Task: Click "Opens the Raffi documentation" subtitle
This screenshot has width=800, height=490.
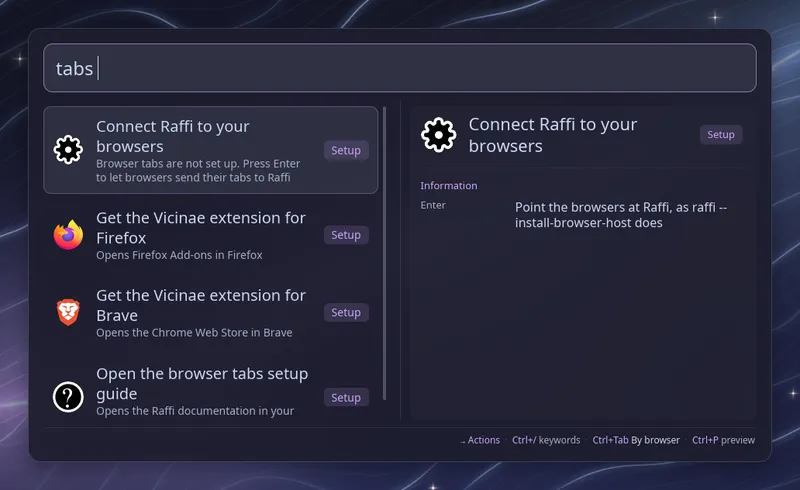Action: click(195, 410)
